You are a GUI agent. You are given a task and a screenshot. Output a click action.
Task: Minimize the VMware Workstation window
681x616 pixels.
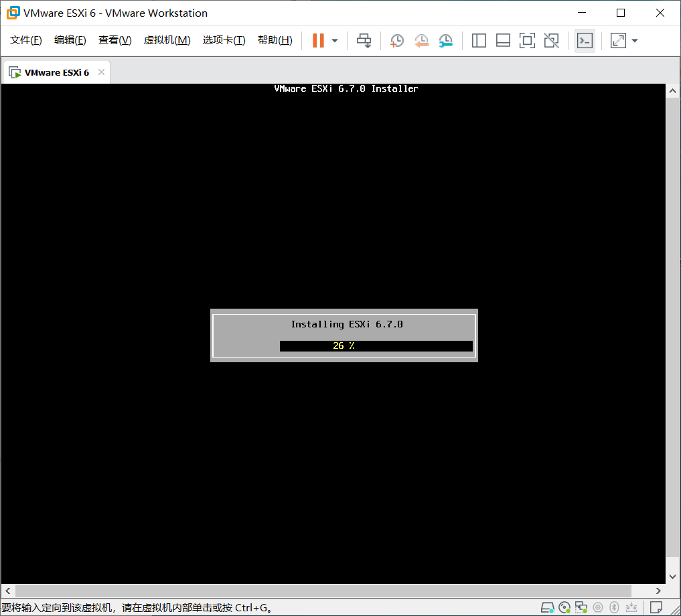(582, 13)
